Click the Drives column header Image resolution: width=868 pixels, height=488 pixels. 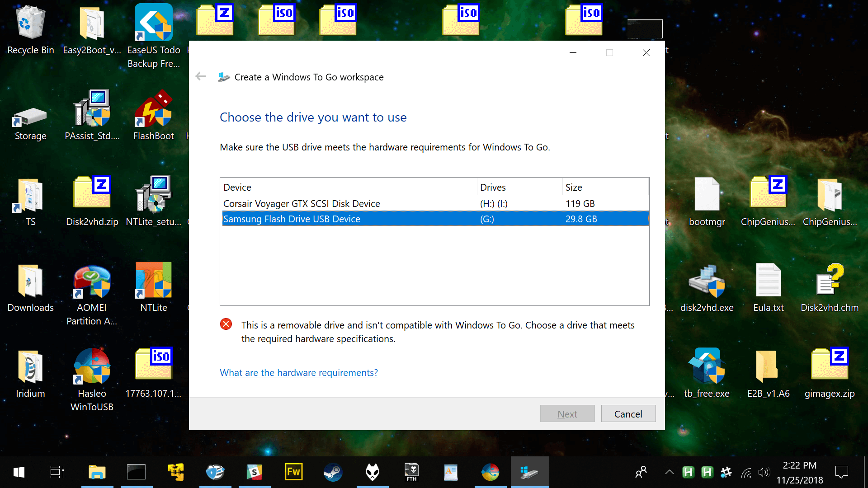click(x=519, y=187)
